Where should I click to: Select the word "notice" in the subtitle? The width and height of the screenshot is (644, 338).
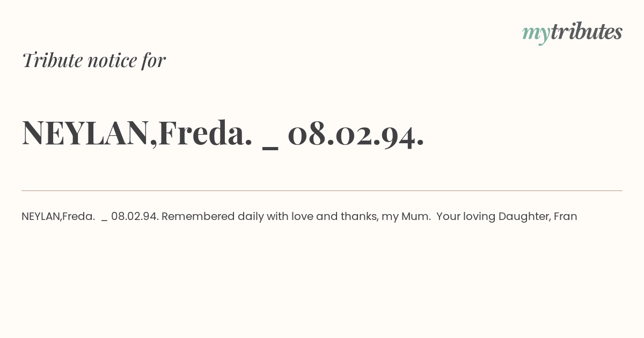112,61
